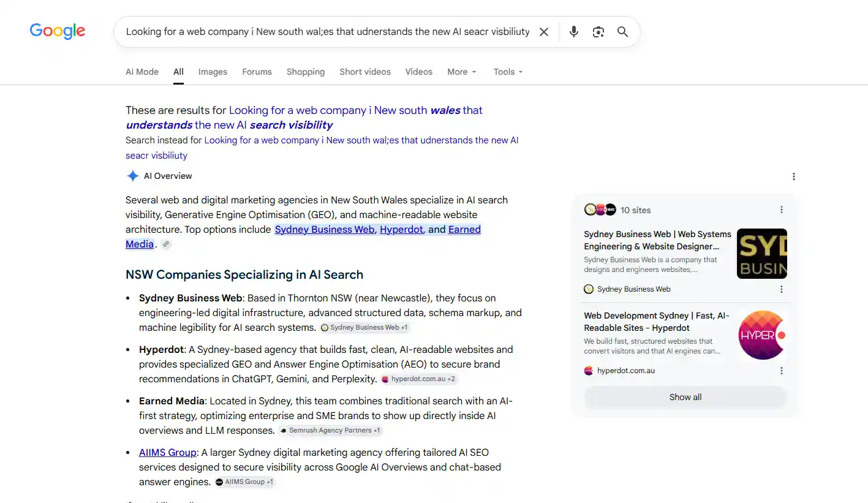
Task: Click the Hyperdot logo thumbnail
Action: tap(761, 335)
